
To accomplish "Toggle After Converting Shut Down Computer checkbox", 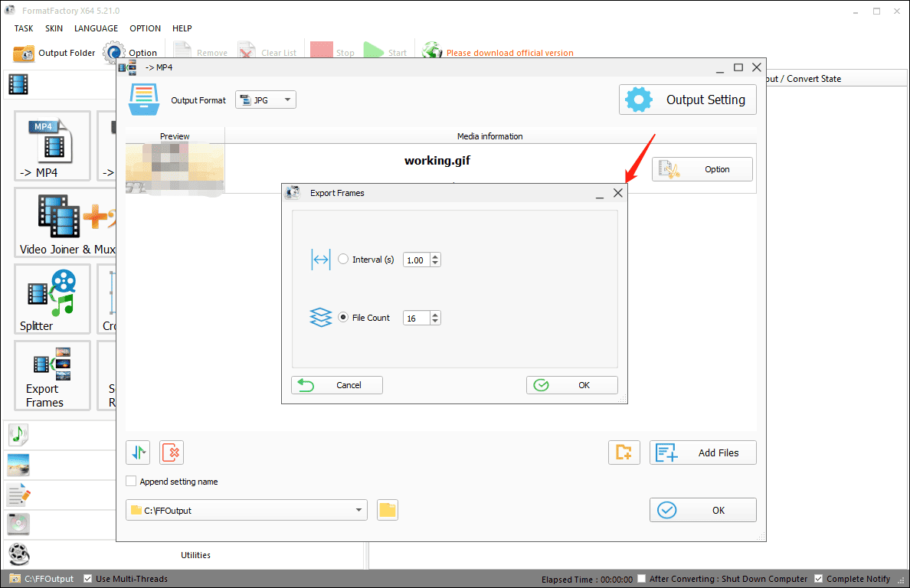I will [641, 579].
